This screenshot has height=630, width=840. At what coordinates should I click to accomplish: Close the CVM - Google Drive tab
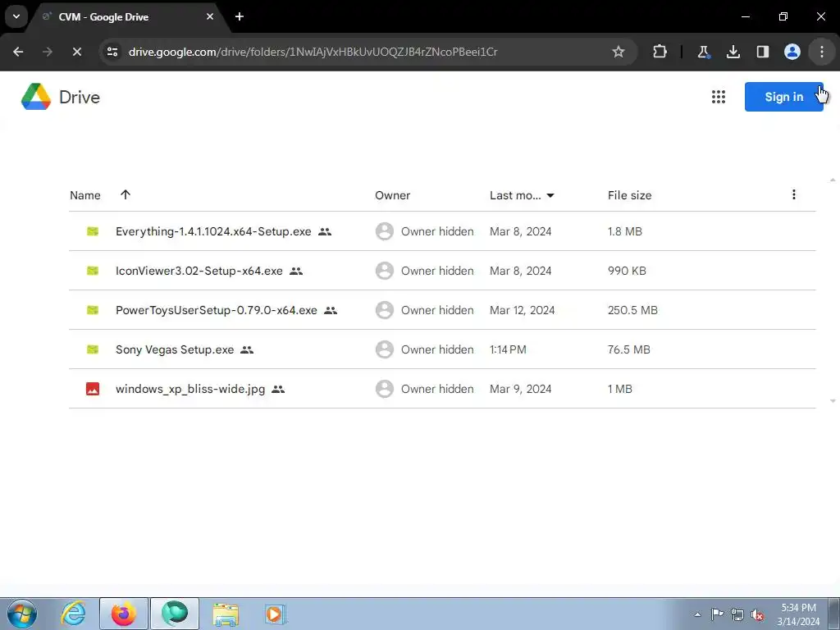click(210, 16)
